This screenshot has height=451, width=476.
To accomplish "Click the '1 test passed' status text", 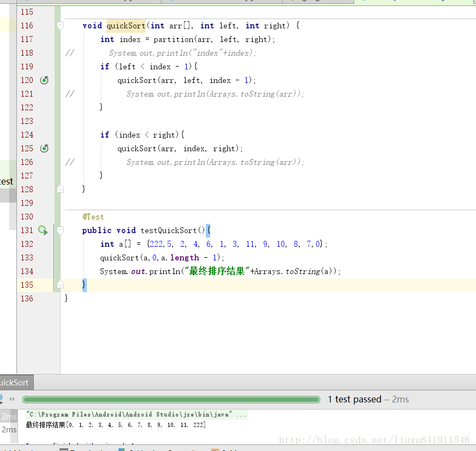I will point(354,399).
